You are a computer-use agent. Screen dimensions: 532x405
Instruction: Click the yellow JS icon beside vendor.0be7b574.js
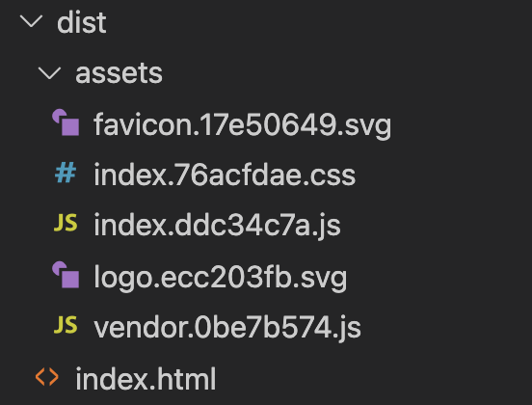[66, 325]
